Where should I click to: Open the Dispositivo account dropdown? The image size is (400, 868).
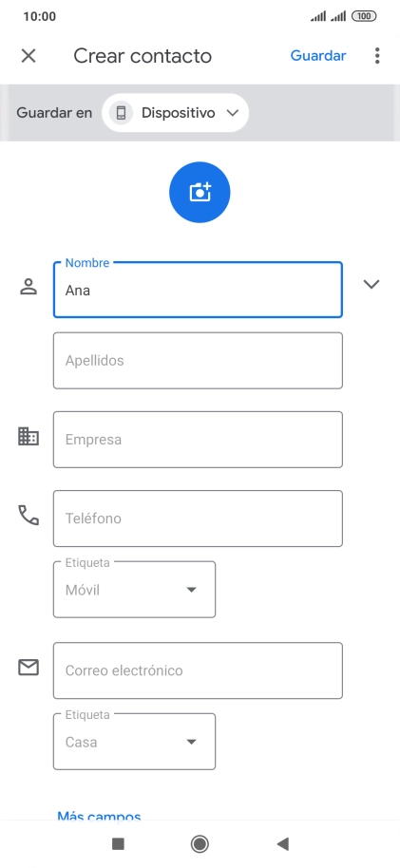pyautogui.click(x=176, y=113)
